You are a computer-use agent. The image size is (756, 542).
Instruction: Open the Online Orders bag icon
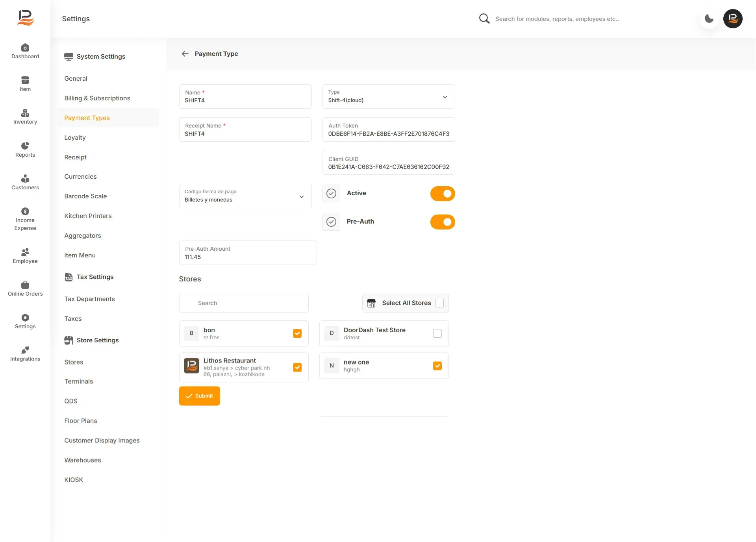[x=25, y=285]
